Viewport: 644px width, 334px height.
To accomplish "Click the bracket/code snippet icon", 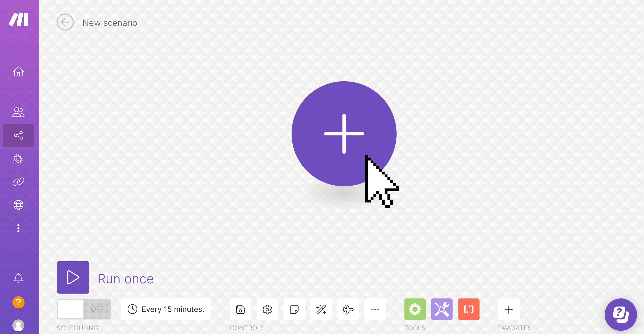I will point(468,309).
